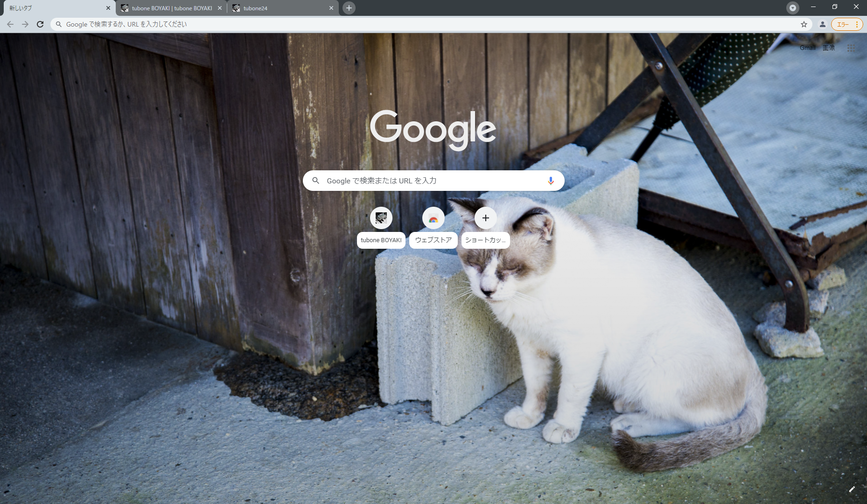Open 画像 image search link

pos(829,48)
